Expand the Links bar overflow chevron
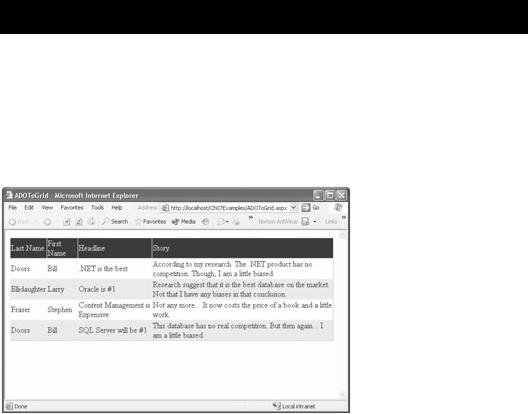This screenshot has width=528, height=414. 343,218
